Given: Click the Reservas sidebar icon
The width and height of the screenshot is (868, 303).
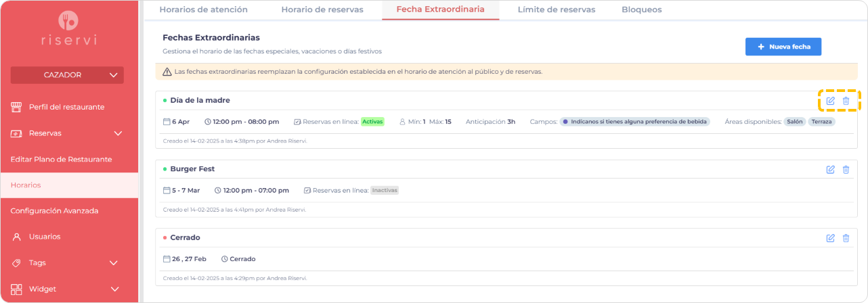Looking at the screenshot, I should click(16, 133).
